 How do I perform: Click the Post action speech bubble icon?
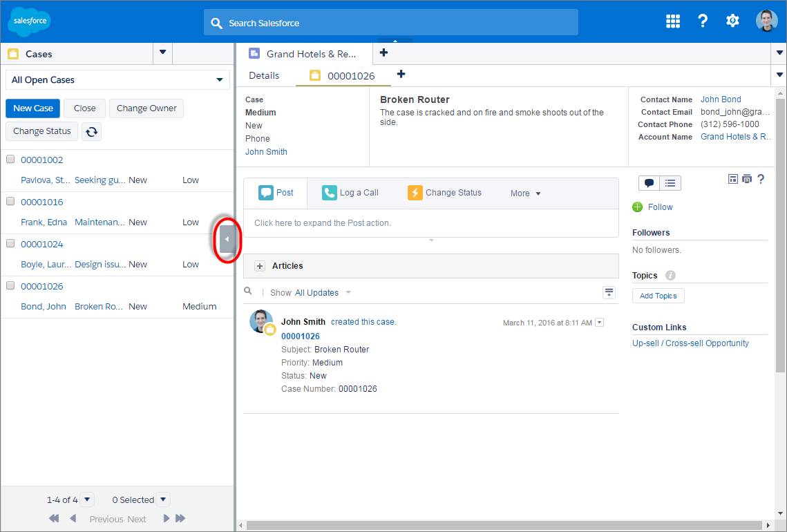(266, 193)
